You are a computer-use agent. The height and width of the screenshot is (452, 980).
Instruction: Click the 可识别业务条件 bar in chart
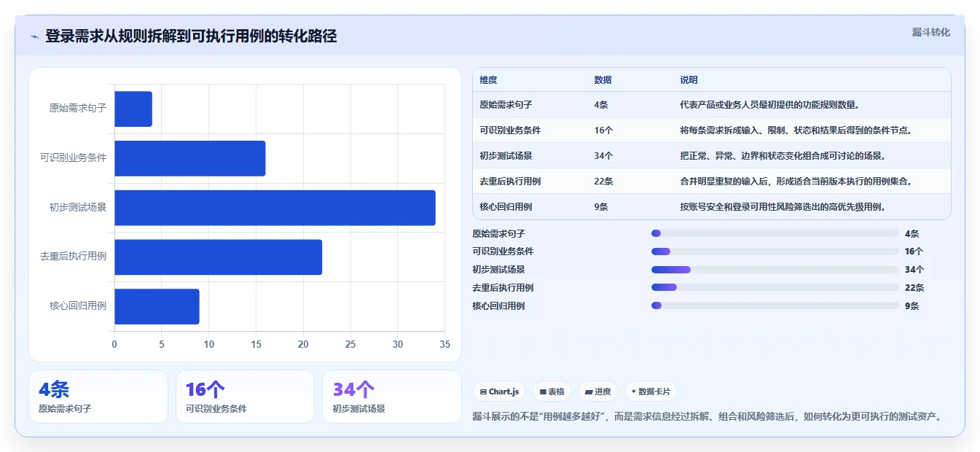pyautogui.click(x=189, y=158)
